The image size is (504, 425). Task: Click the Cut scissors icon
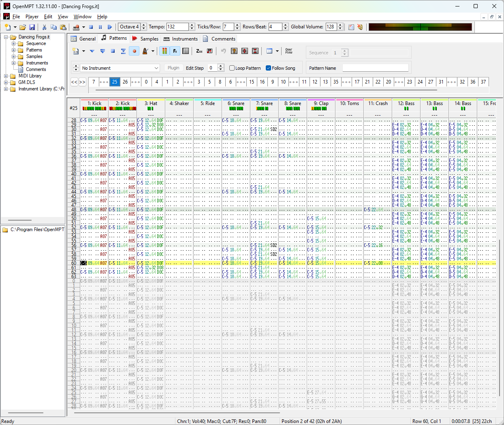pyautogui.click(x=44, y=27)
